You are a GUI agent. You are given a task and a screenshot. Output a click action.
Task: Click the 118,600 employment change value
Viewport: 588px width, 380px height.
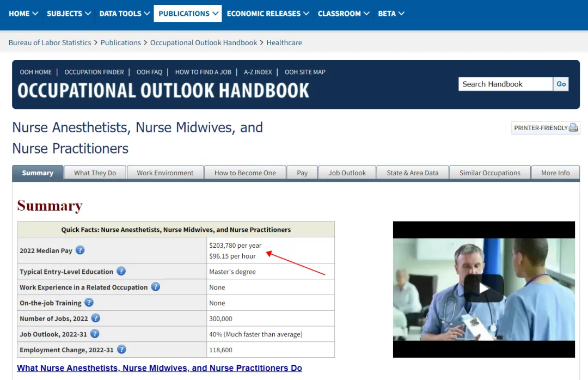pos(221,350)
